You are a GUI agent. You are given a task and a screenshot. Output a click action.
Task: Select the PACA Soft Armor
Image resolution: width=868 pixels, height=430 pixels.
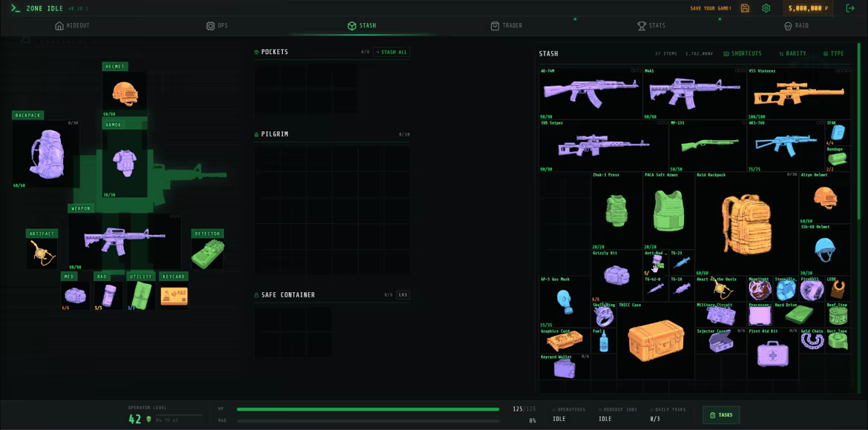coord(668,211)
